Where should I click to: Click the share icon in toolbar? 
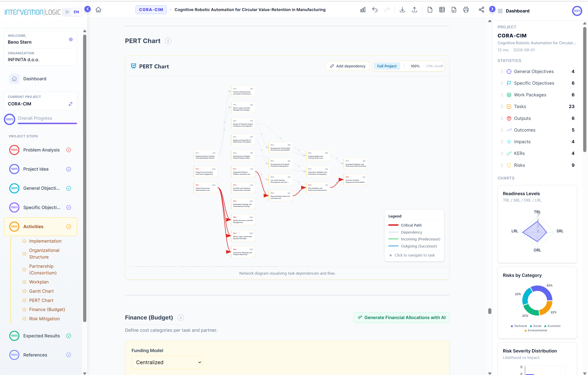pyautogui.click(x=481, y=10)
